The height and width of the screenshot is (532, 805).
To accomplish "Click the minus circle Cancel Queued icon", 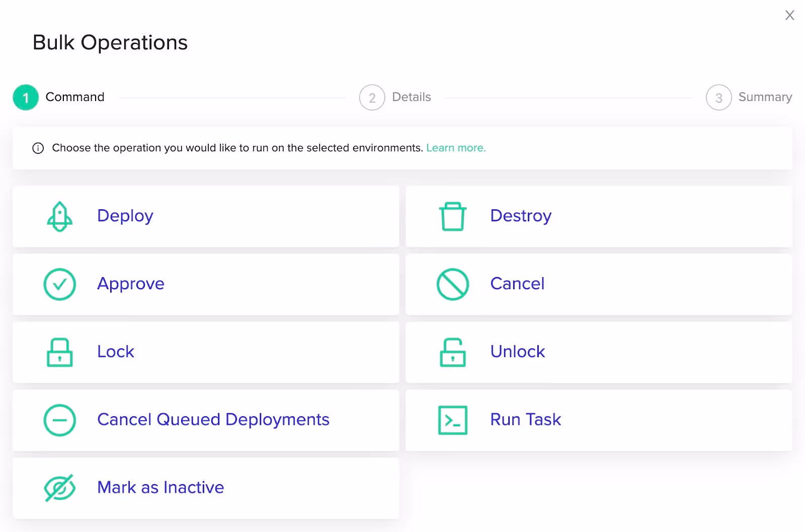I will (59, 420).
